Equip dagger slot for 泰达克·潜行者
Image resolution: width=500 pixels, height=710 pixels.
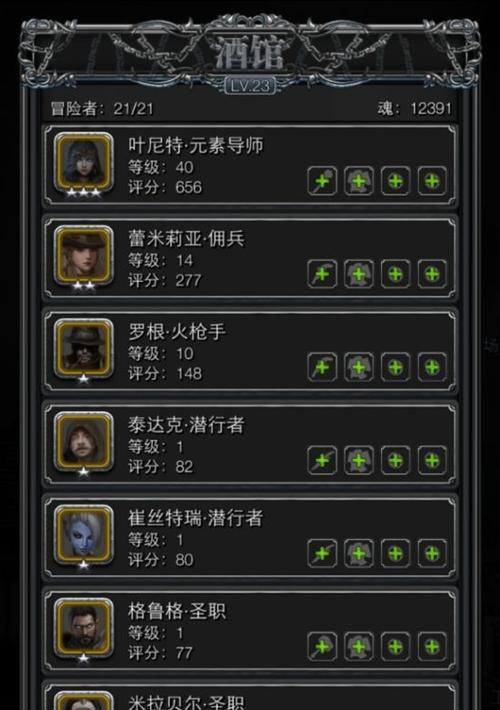pos(322,461)
